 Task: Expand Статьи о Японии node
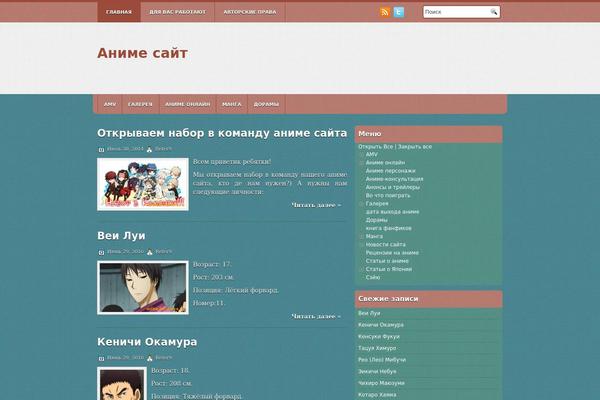(361, 269)
